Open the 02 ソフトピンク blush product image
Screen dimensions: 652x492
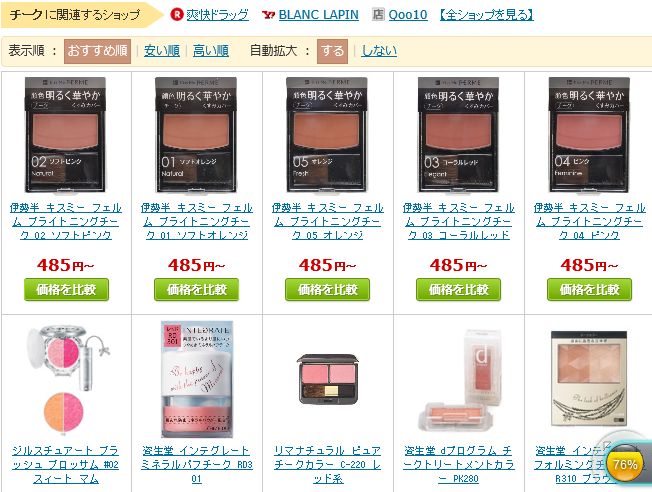pyautogui.click(x=65, y=135)
